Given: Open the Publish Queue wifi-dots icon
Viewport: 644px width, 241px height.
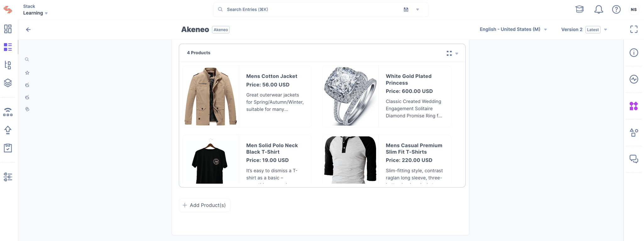Looking at the screenshot, I should click(8, 112).
